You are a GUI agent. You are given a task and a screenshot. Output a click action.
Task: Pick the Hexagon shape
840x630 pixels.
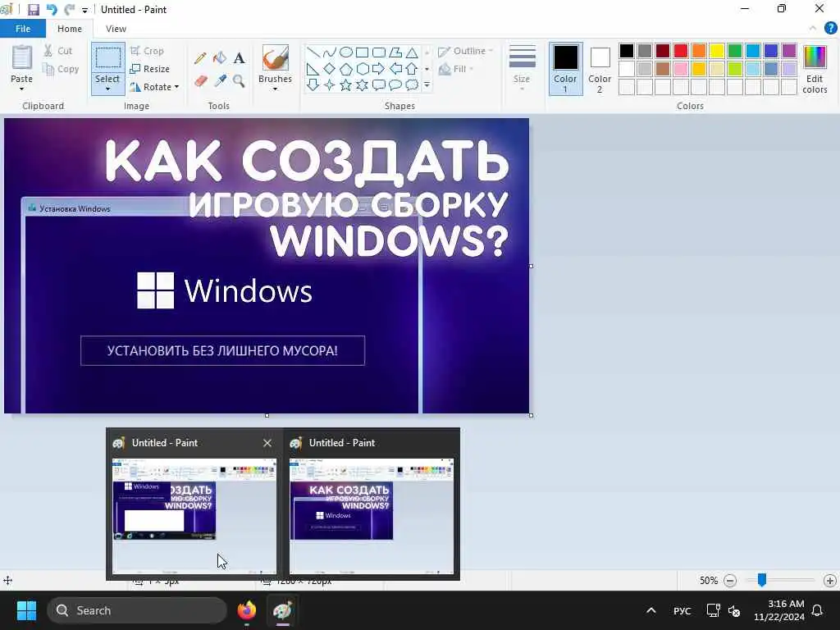(x=362, y=69)
